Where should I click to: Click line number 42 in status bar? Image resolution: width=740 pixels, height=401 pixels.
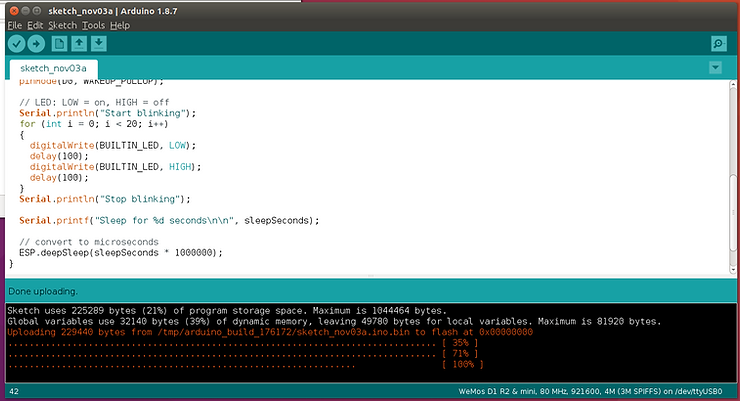[14, 392]
